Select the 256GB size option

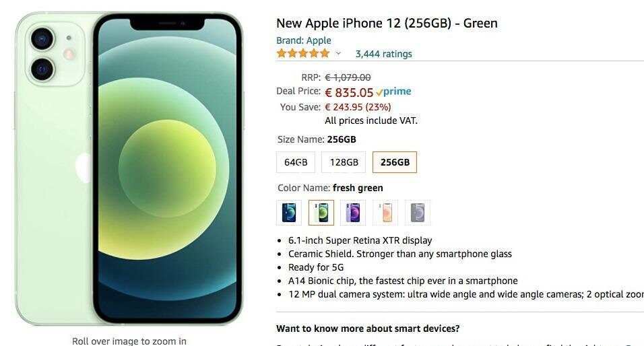(395, 162)
